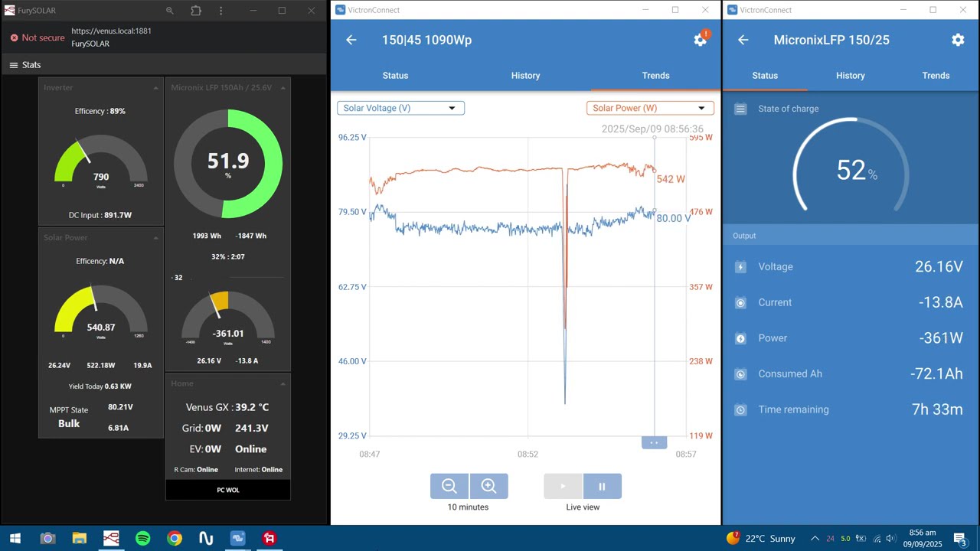Image resolution: width=980 pixels, height=551 pixels.
Task: Open the three-dot menu in FurySOLAR title bar
Action: point(221,11)
